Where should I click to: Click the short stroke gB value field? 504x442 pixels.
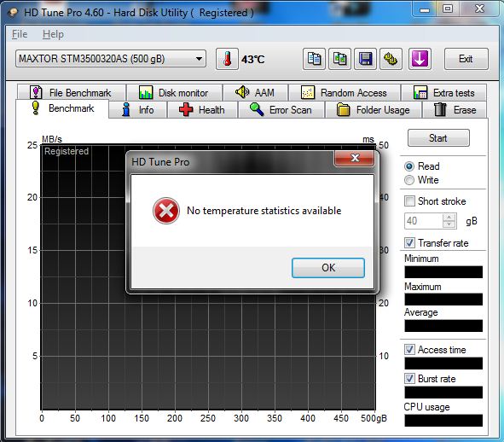[424, 221]
